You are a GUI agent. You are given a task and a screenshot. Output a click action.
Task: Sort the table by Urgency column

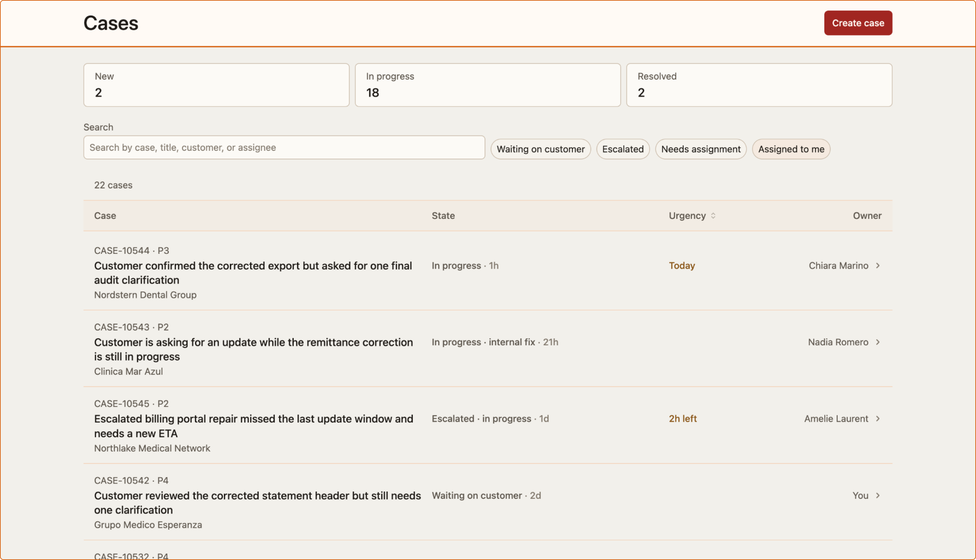(x=692, y=216)
